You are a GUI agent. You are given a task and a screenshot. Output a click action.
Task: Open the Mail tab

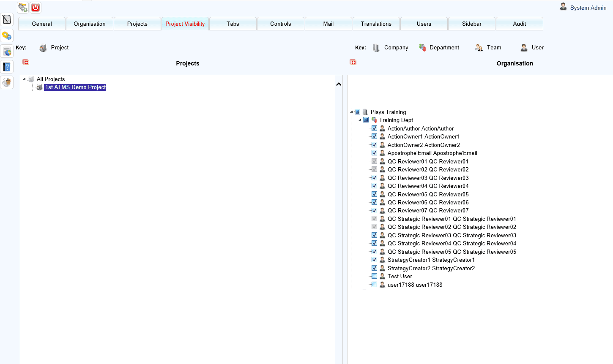(328, 24)
